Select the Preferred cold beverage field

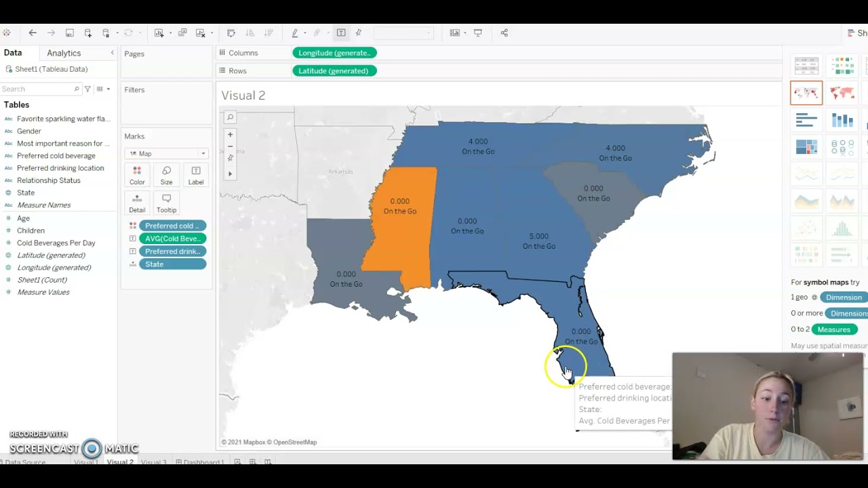tap(56, 156)
